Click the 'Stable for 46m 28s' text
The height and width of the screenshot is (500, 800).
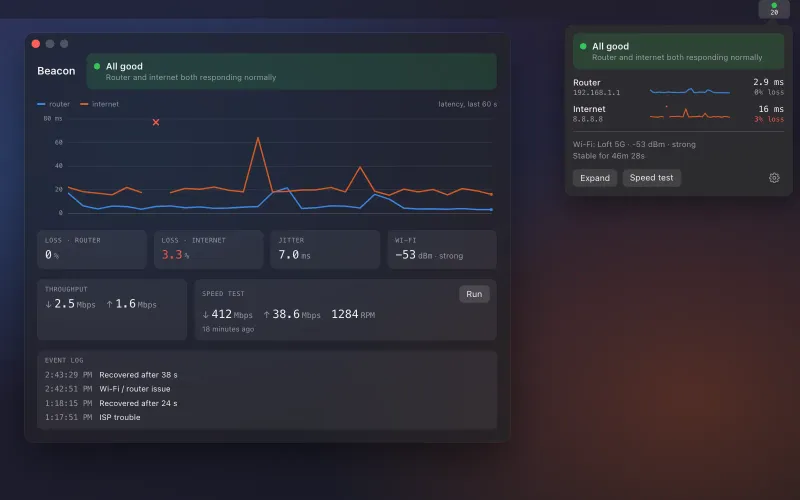tap(609, 156)
